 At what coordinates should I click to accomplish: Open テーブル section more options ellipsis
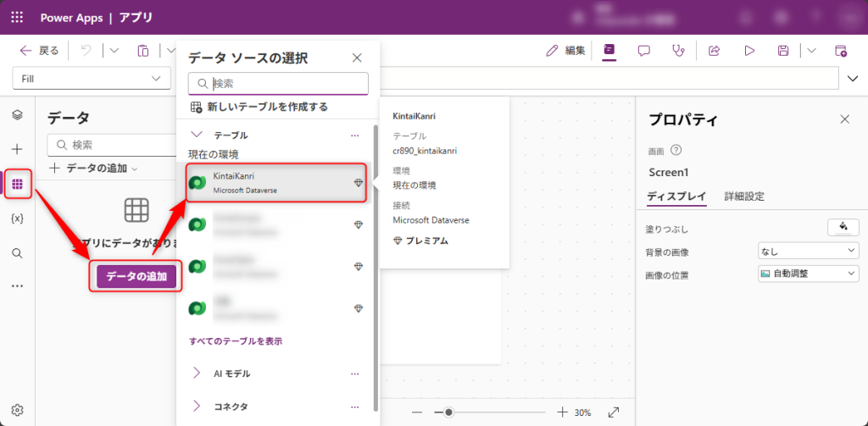[355, 136]
